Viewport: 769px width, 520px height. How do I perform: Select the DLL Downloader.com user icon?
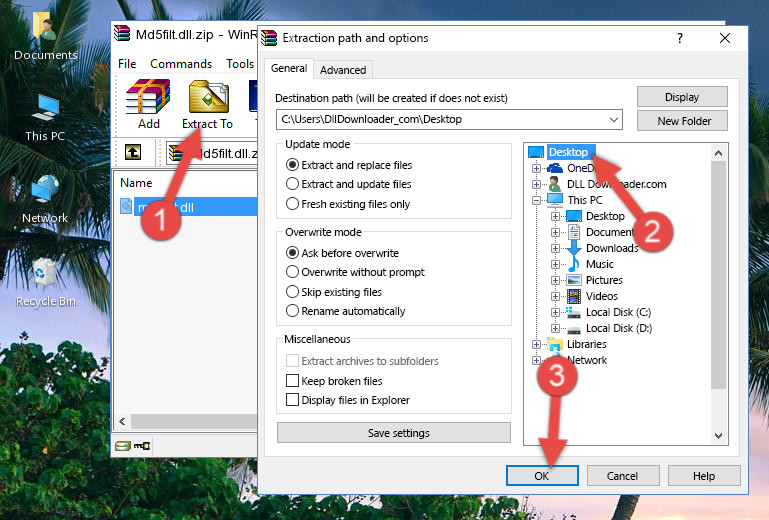coord(555,184)
